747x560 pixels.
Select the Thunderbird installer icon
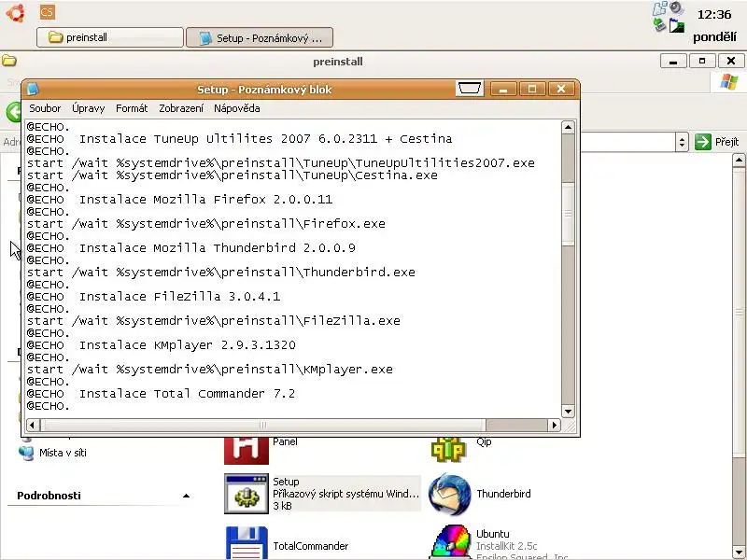click(449, 494)
